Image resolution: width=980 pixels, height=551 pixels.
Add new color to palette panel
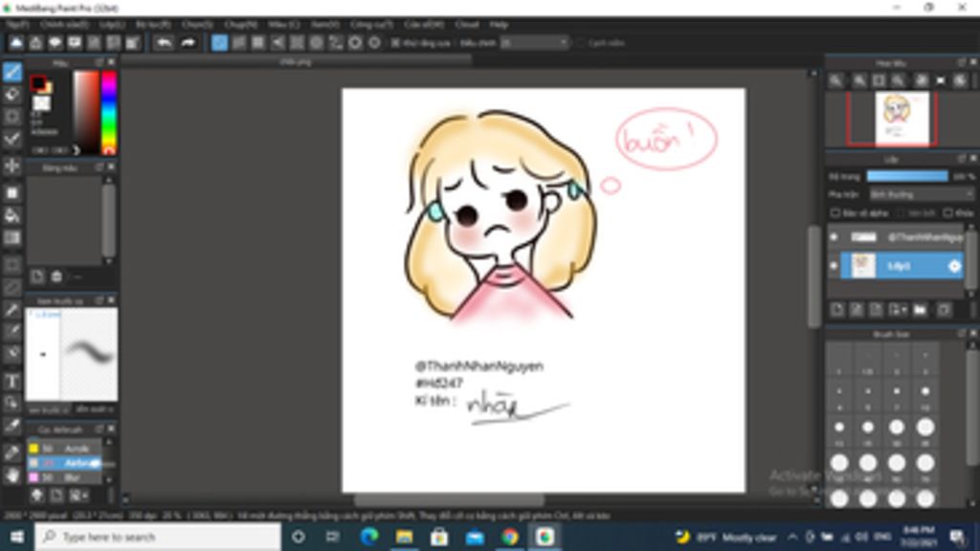37,276
